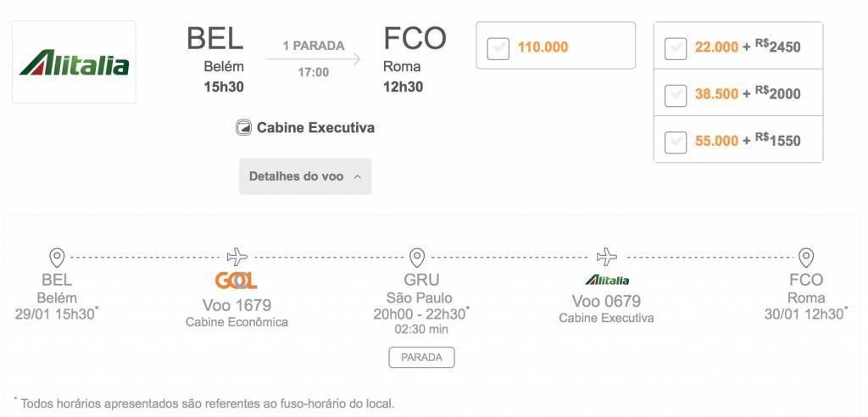This screenshot has width=868, height=417.
Task: Click the Belém departure location pin
Action: coord(57,257)
